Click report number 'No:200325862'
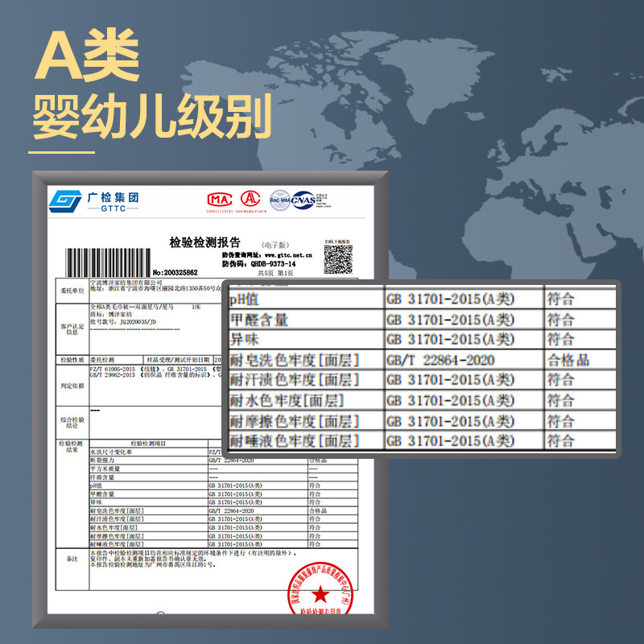644x644 pixels. (175, 273)
